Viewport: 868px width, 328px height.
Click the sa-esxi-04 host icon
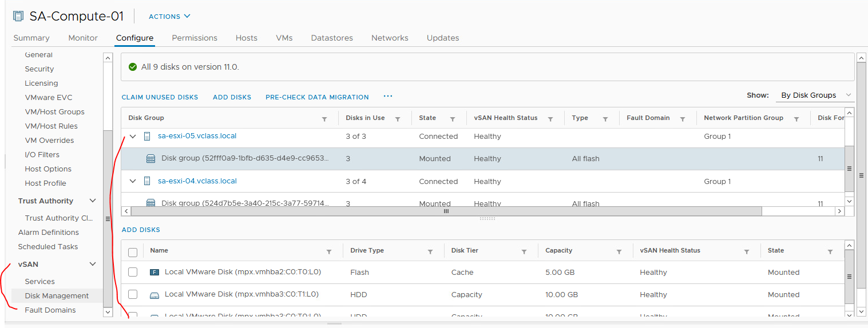(x=147, y=181)
